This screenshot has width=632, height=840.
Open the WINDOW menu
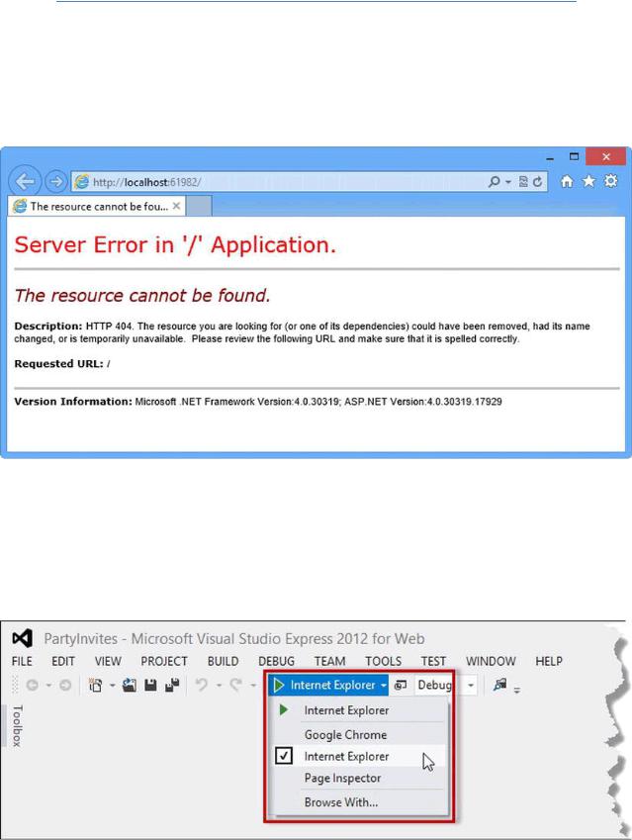click(491, 661)
